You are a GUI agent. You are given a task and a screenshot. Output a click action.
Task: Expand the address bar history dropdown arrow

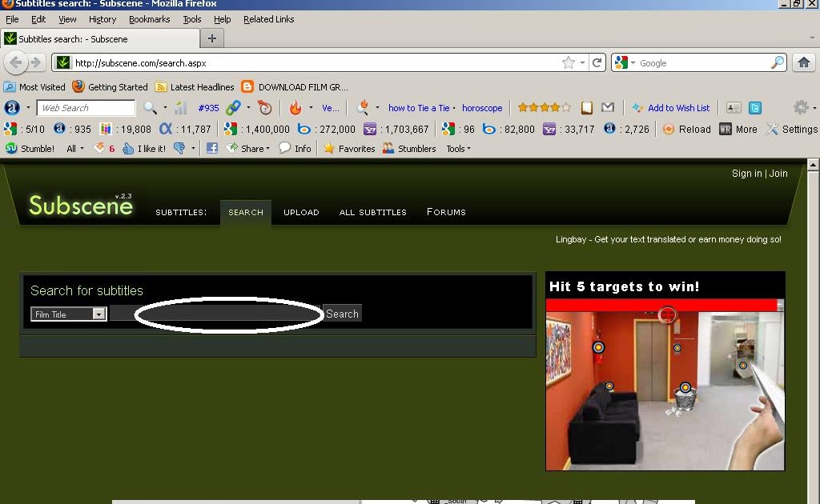(x=582, y=62)
